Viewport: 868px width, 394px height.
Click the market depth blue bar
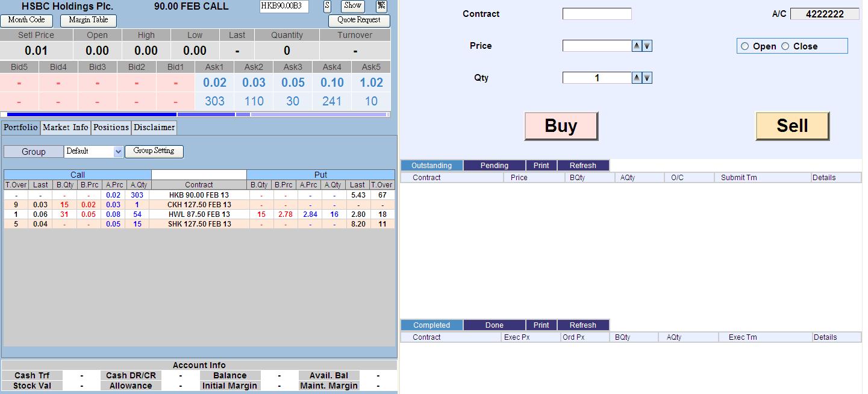(92, 114)
